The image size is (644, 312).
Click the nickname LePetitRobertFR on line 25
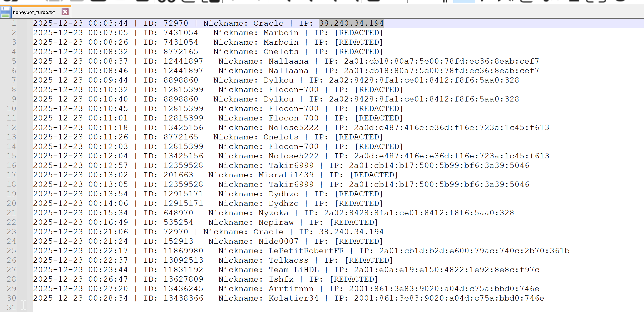tap(306, 251)
